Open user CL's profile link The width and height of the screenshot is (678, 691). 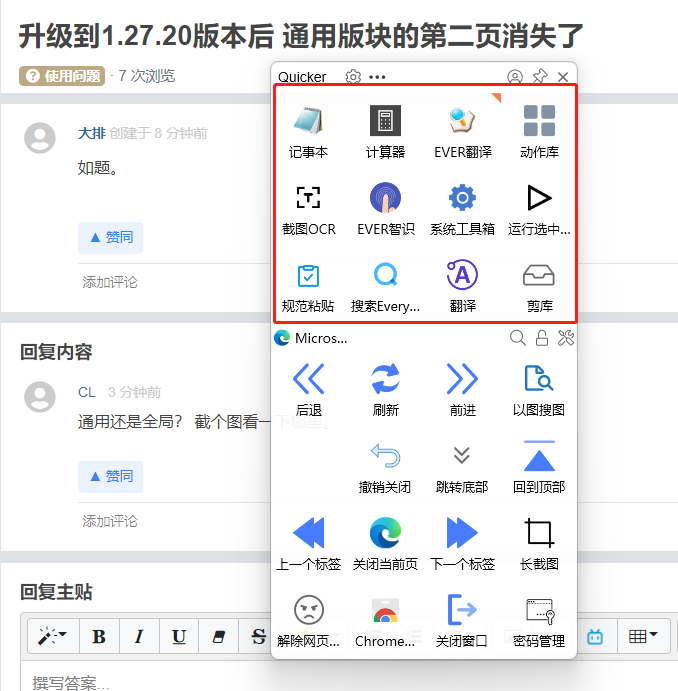point(87,392)
